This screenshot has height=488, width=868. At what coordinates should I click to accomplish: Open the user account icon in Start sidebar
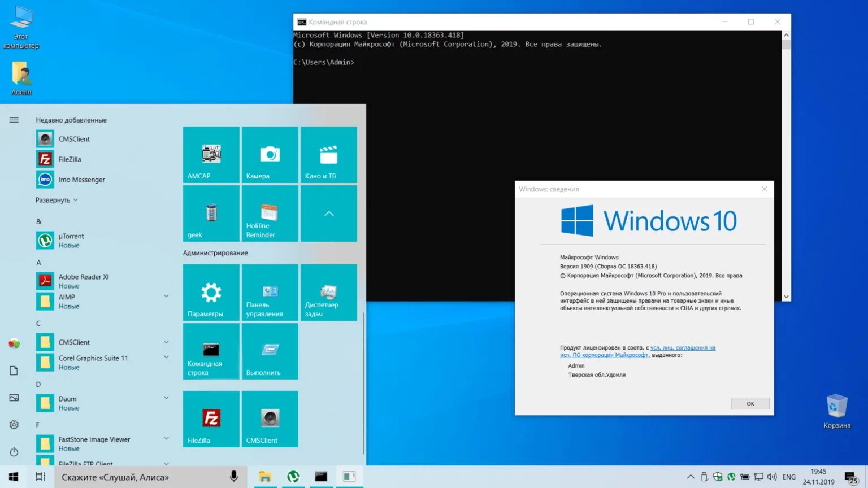coord(14,343)
